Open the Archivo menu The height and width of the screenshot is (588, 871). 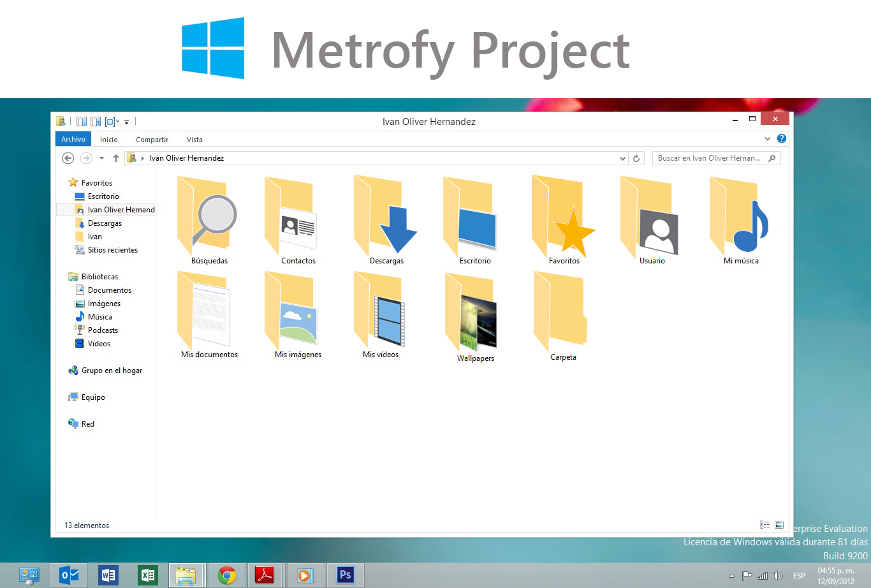[x=73, y=138]
